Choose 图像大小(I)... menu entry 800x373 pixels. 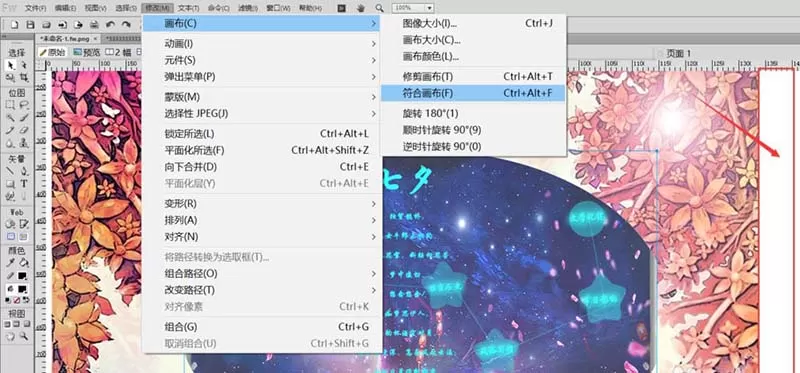[x=473, y=23]
